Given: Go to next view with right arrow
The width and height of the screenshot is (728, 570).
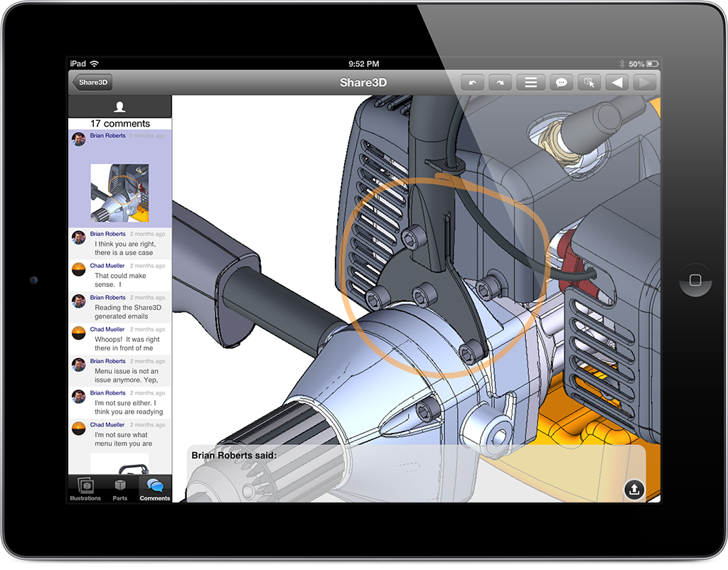Looking at the screenshot, I should coord(644,82).
